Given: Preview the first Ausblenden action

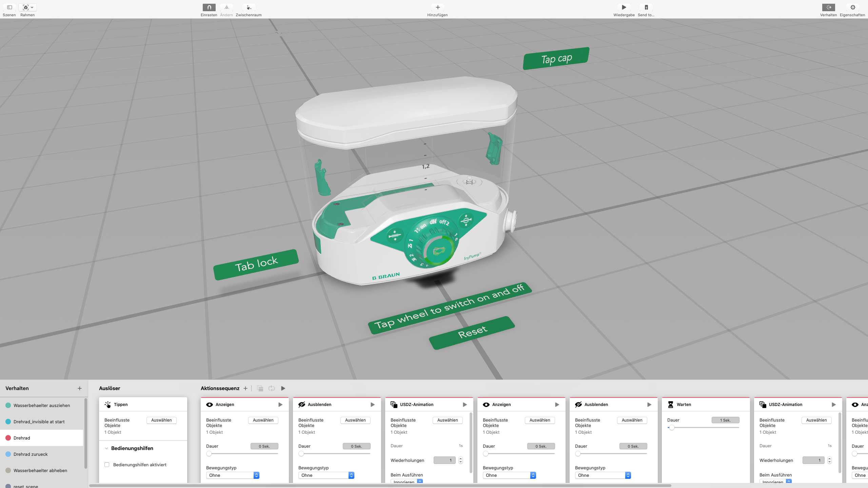Looking at the screenshot, I should click(373, 405).
